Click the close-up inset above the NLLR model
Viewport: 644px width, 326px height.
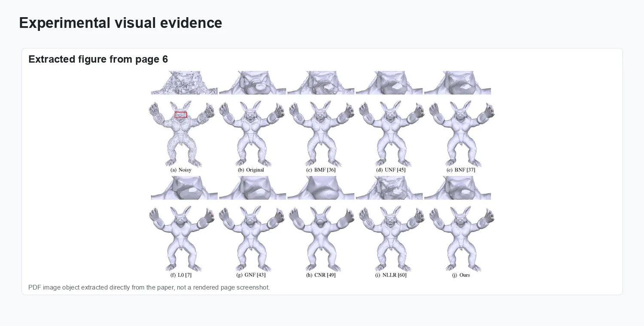pos(389,188)
